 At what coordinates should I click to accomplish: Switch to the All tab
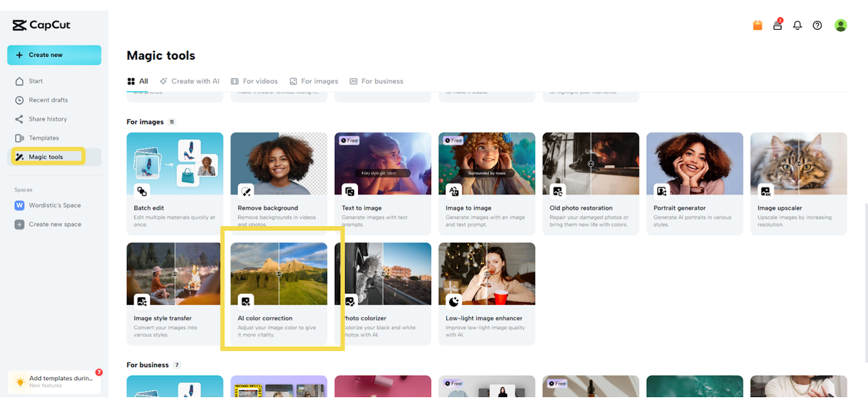point(138,81)
